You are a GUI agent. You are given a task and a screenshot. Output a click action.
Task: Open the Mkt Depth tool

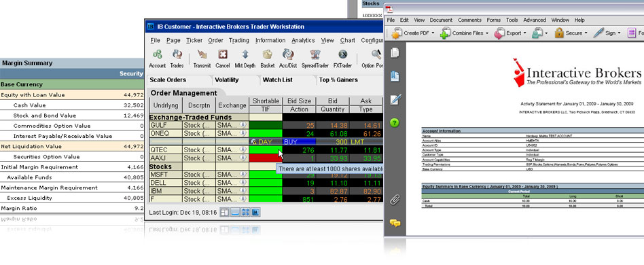pos(245,58)
